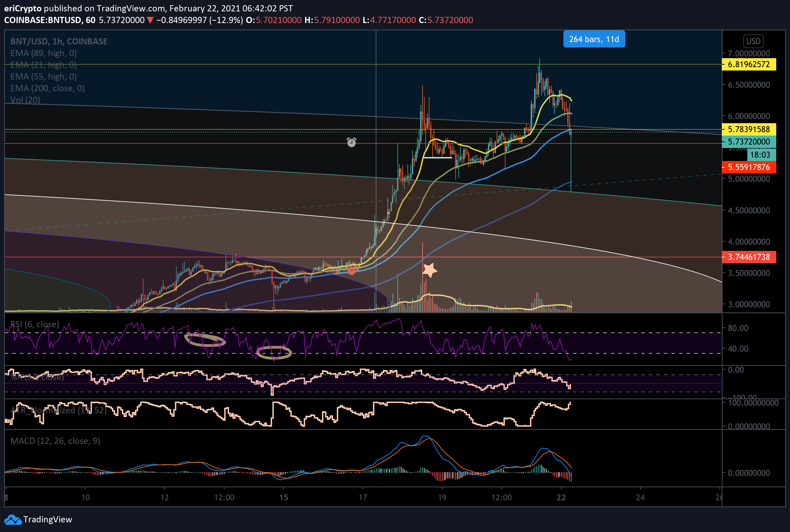Viewport: 790px width, 532px height.
Task: Click the date label 17 on time axis
Action: (363, 498)
